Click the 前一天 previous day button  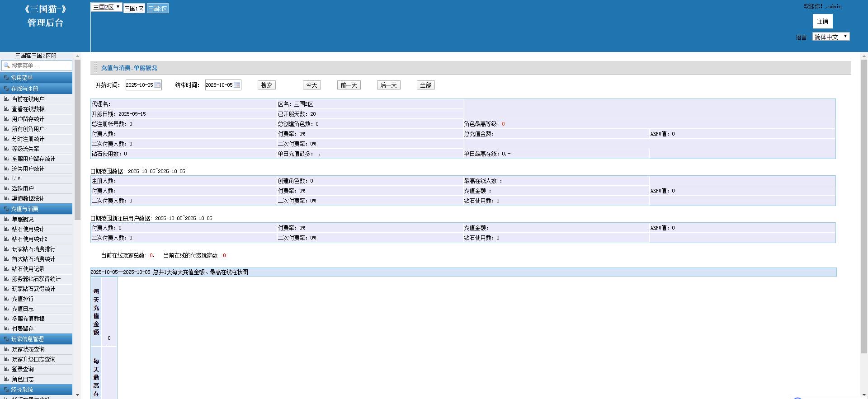pos(349,85)
